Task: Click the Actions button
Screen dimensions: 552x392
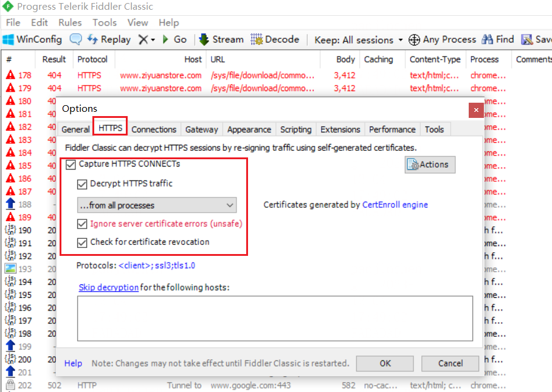Action: 430,165
